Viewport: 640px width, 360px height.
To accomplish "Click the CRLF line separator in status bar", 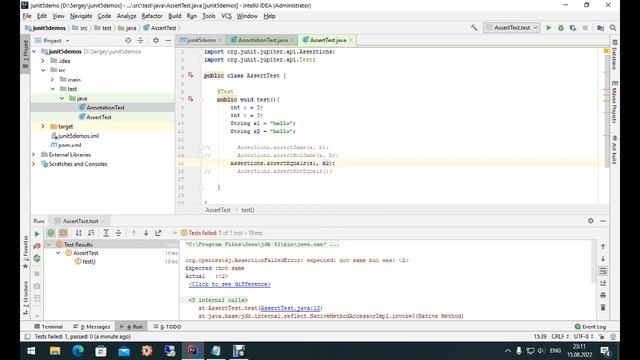I will click(560, 336).
